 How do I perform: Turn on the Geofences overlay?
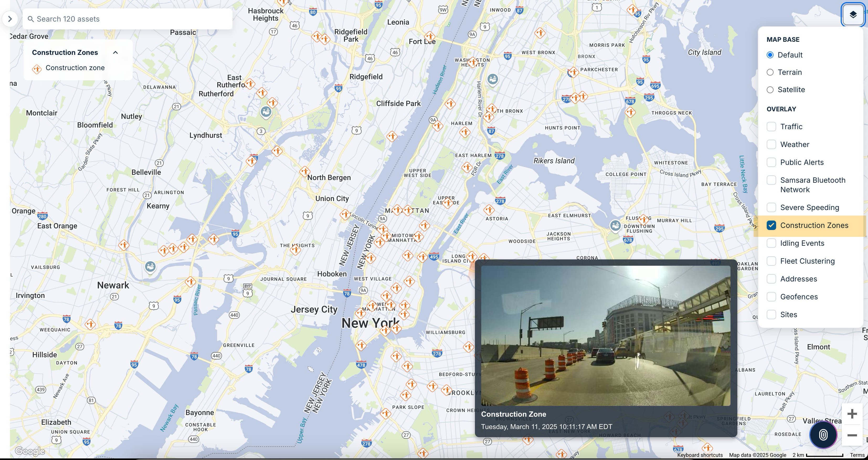coord(771,297)
